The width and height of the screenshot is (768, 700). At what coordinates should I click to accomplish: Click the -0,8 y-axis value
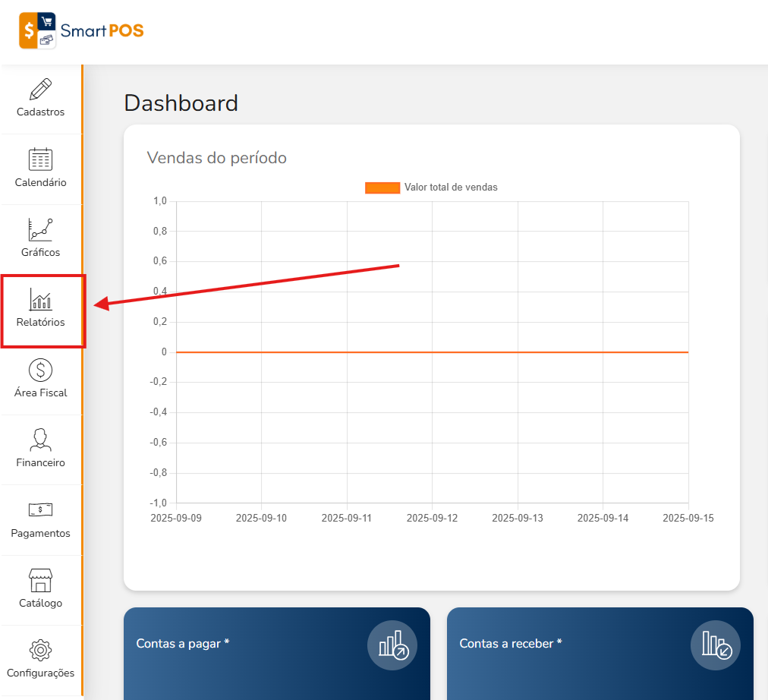pos(158,473)
